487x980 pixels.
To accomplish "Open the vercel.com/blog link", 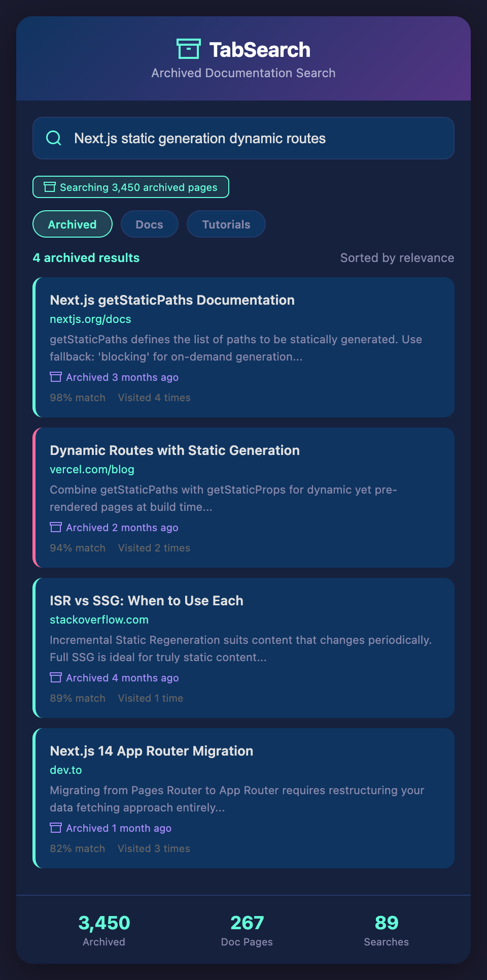I will pyautogui.click(x=92, y=469).
